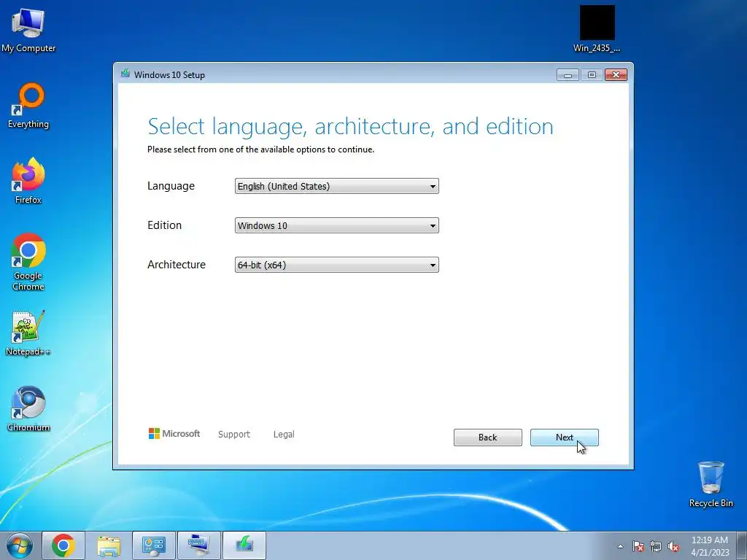Close the Windows 10 Setup window
The image size is (747, 560).
[x=616, y=75]
